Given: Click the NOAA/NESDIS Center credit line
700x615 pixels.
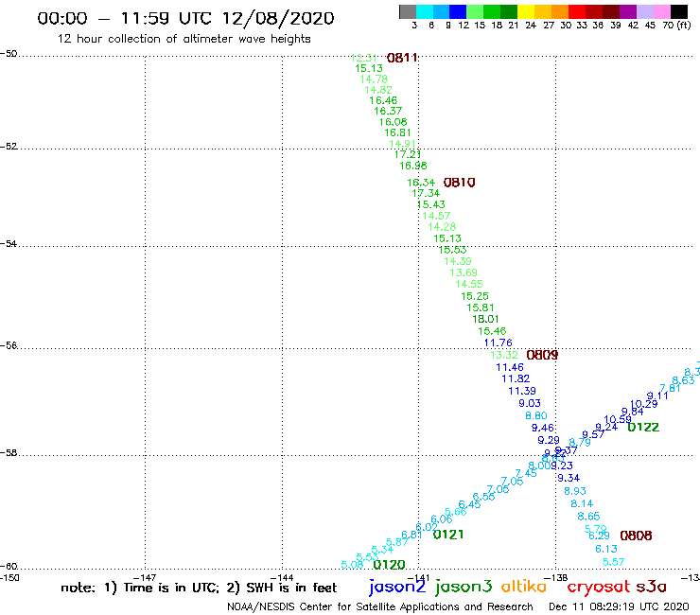Looking at the screenshot, I should [x=380, y=607].
